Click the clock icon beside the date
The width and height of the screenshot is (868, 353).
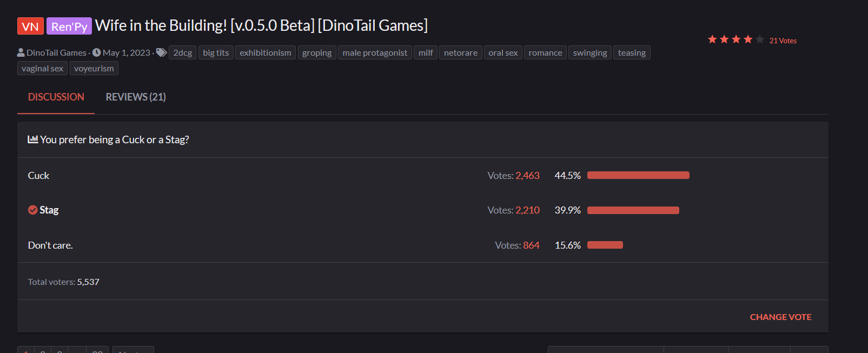(x=97, y=52)
